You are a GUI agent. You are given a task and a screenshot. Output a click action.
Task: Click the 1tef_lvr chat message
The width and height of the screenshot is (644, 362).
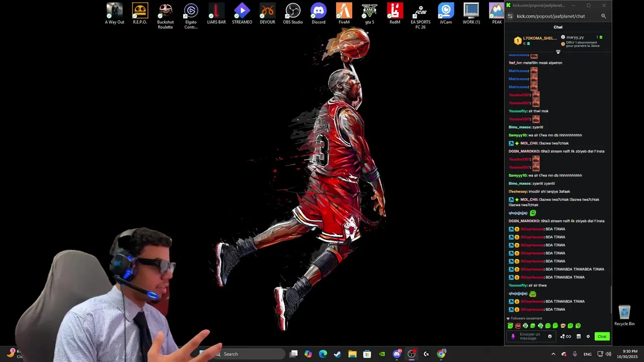point(535,63)
